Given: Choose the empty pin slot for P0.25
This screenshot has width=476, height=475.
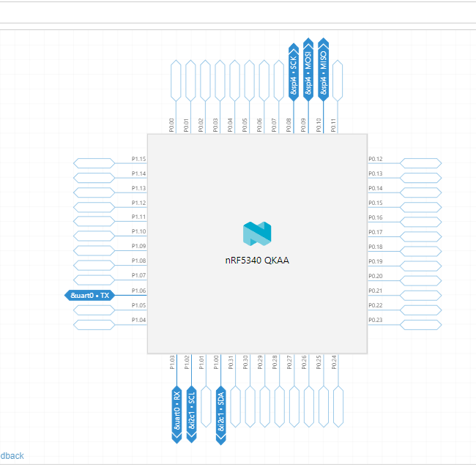Looking at the screenshot, I should pos(324,406).
